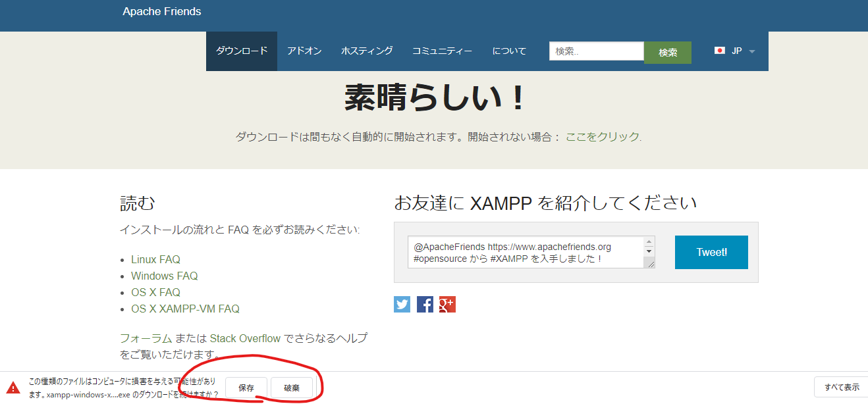Screen dimensions: 868x404
Task: Click inside the tweet message text area
Action: point(526,252)
